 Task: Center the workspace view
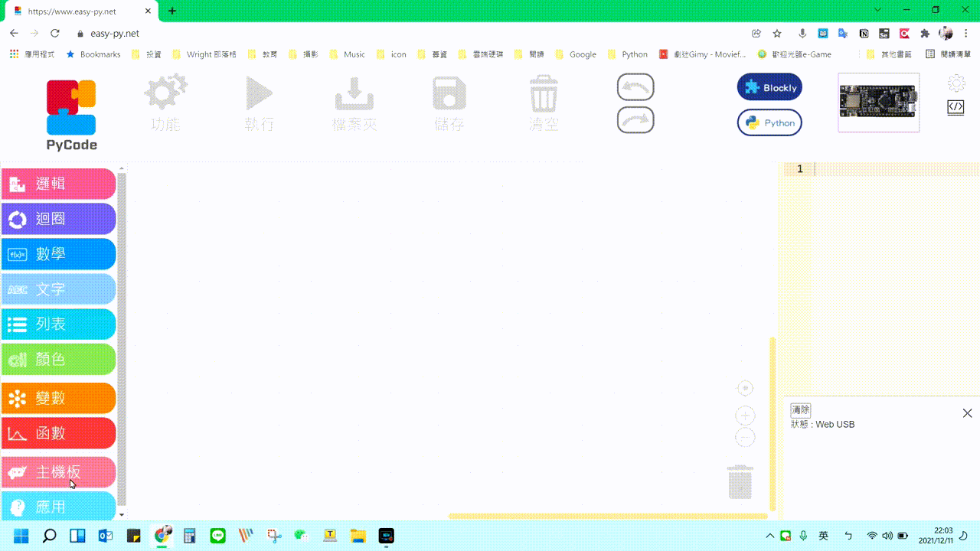point(745,389)
